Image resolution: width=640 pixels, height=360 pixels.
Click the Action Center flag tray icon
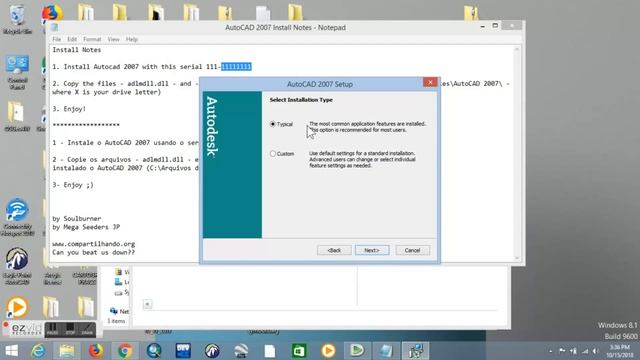pyautogui.click(x=562, y=351)
